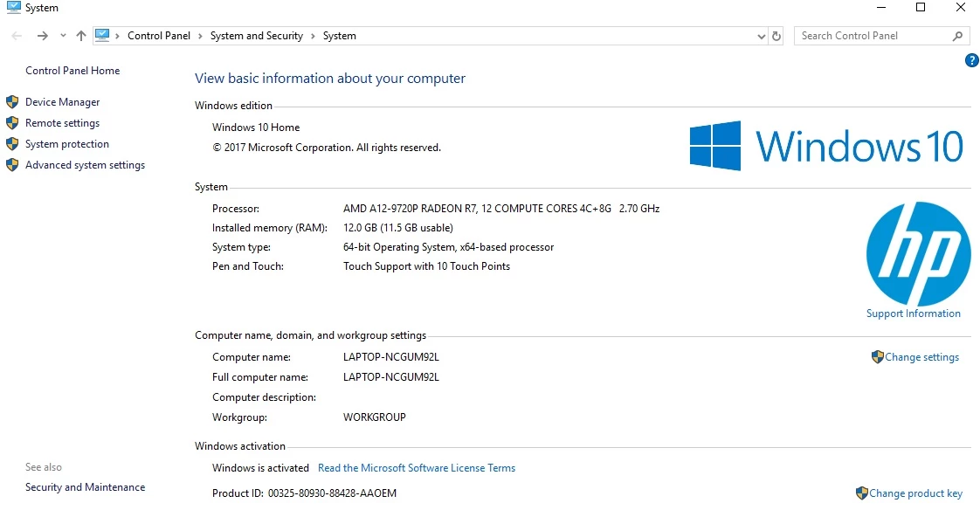Screen dimensions: 980x510
Task: Select the System breadcrumb item
Action: [340, 36]
